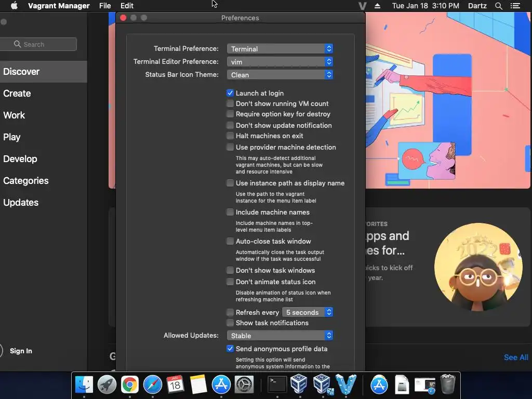Select Create in App Store sidebar
The width and height of the screenshot is (532, 399).
click(x=43, y=94)
